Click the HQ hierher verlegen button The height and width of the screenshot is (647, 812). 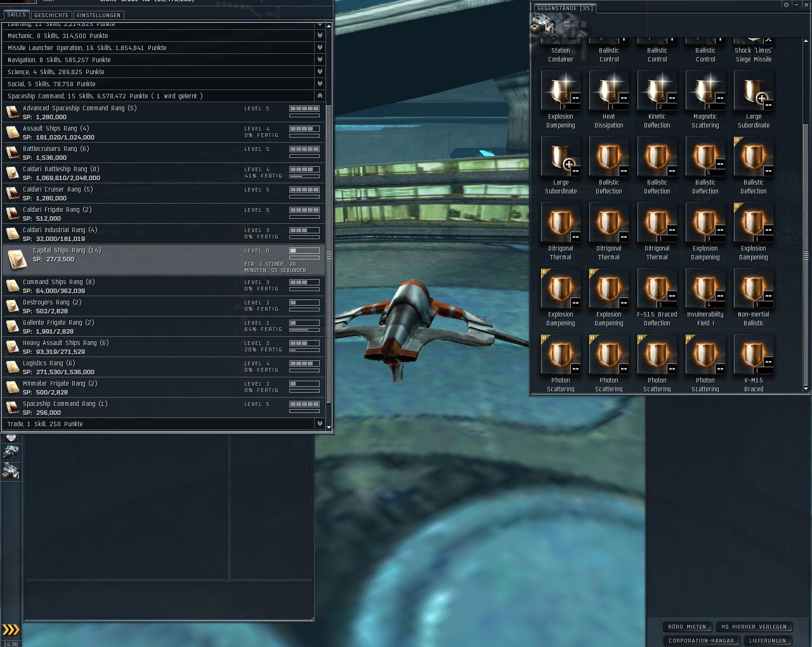tap(754, 627)
